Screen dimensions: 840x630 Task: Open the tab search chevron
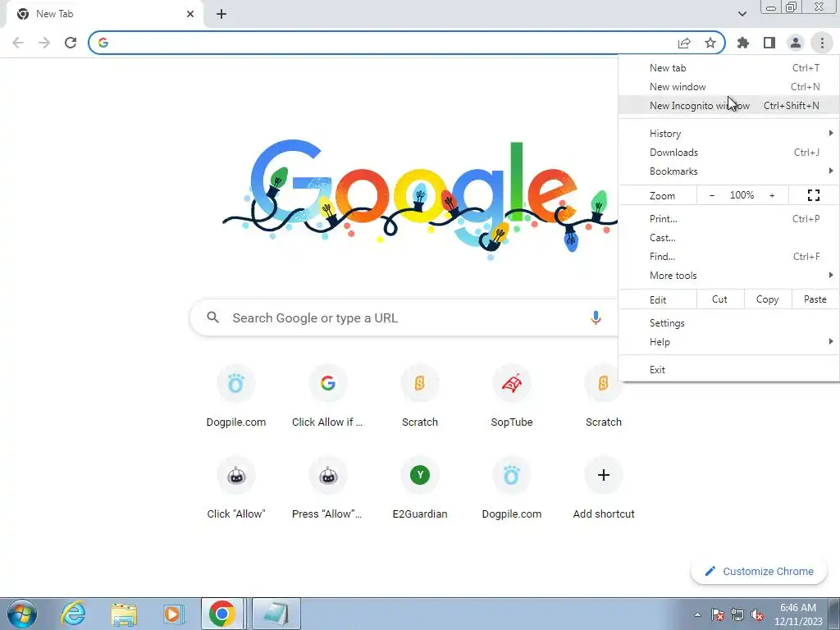742,15
